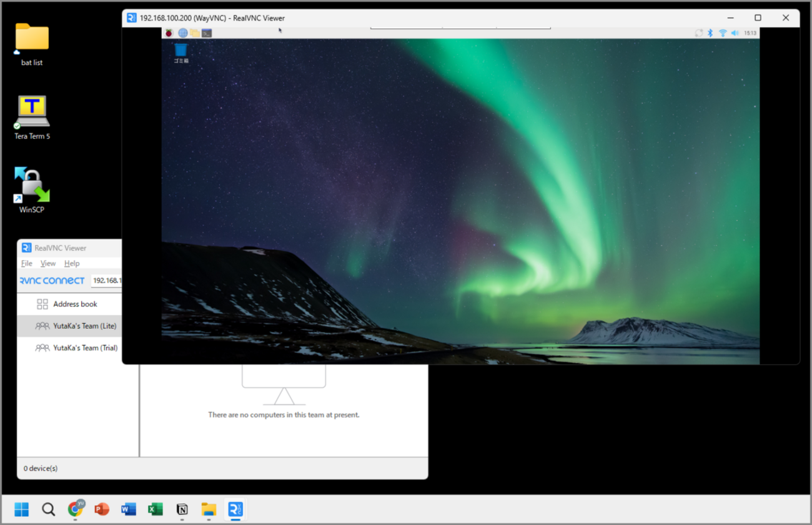This screenshot has width=812, height=525.
Task: Open WinSCP from the desktop
Action: 31,189
